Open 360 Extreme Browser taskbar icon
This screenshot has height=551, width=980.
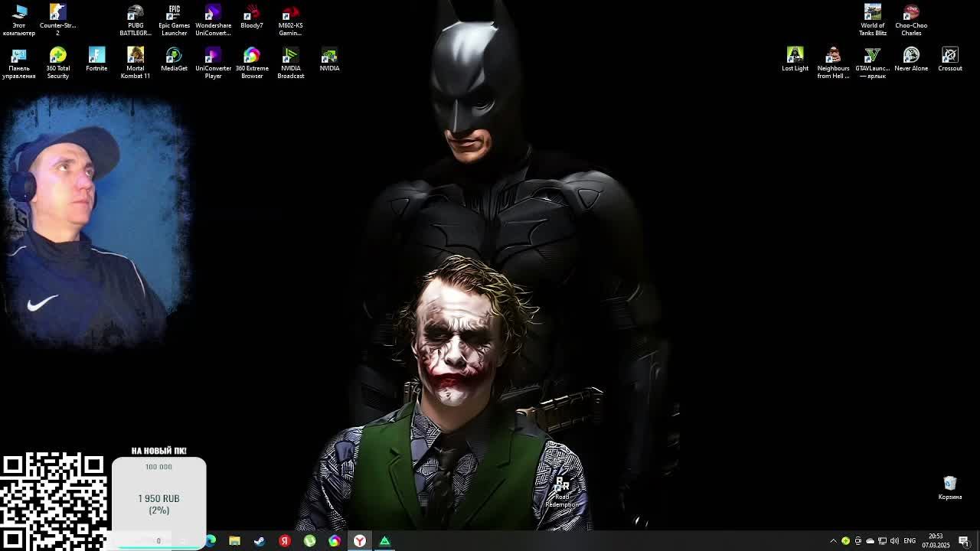[x=335, y=541]
